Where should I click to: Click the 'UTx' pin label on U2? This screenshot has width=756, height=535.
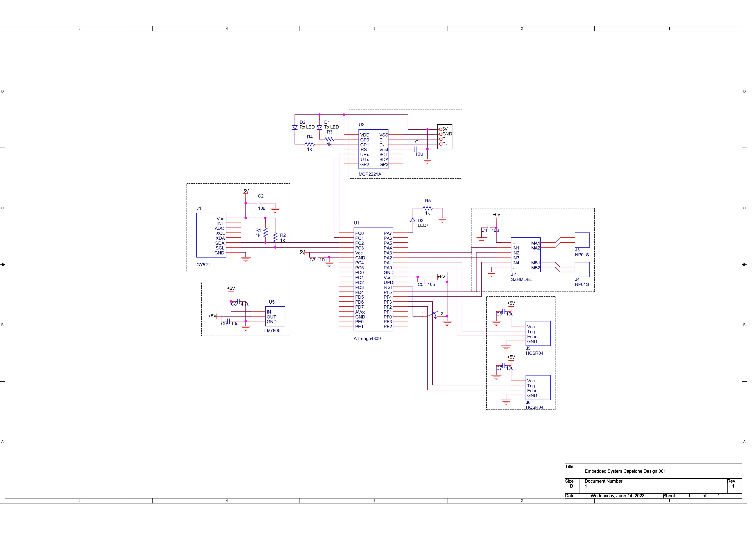365,160
